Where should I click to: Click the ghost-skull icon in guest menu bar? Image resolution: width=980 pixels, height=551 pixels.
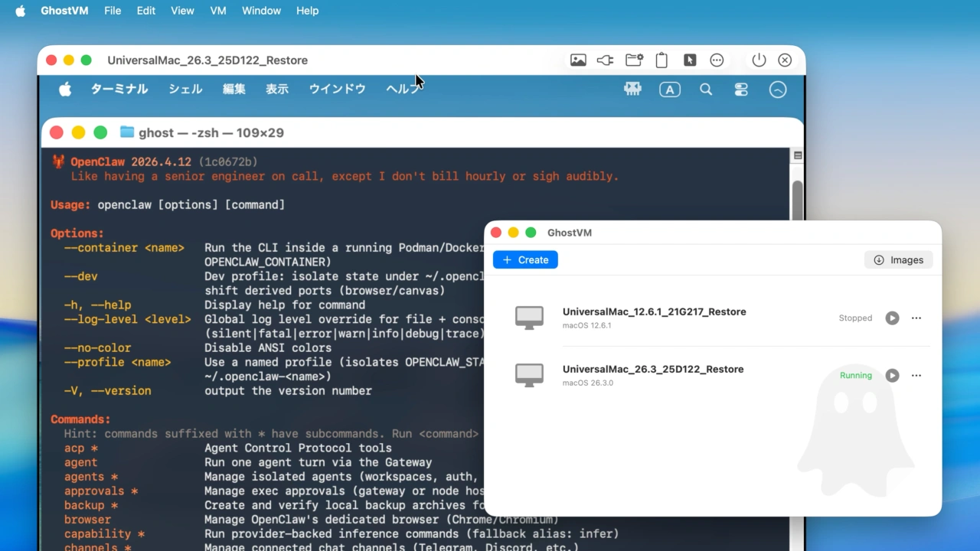coord(632,90)
